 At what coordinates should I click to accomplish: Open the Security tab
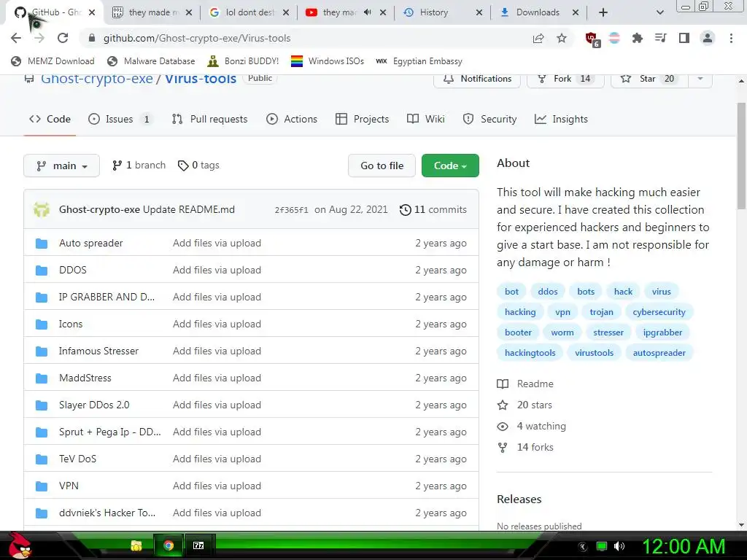point(489,119)
